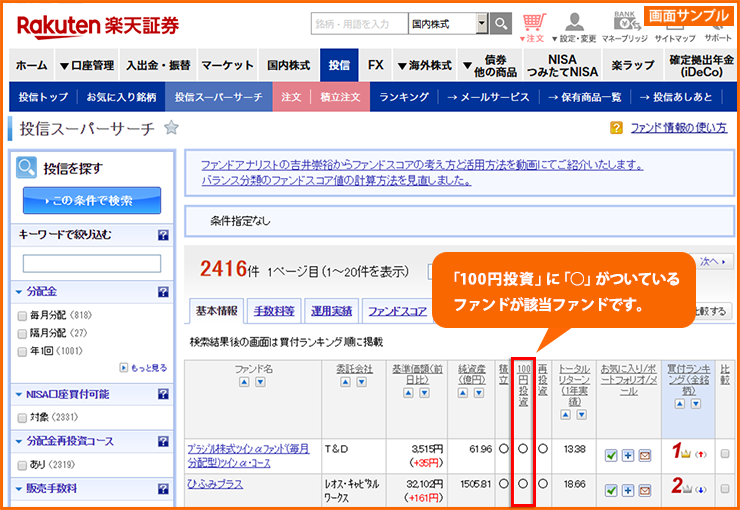This screenshot has width=740, height=510.
Task: Open the 海外株式 dropdown menu
Action: (424, 65)
